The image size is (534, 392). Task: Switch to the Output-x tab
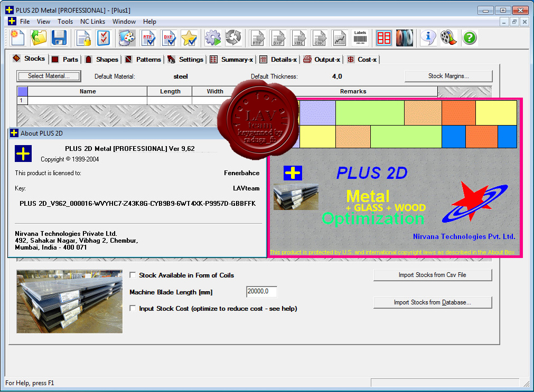pos(322,60)
